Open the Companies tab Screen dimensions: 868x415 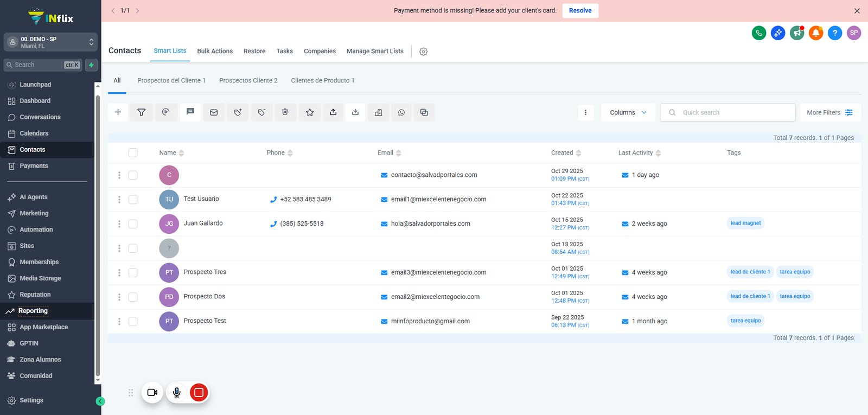pyautogui.click(x=320, y=51)
